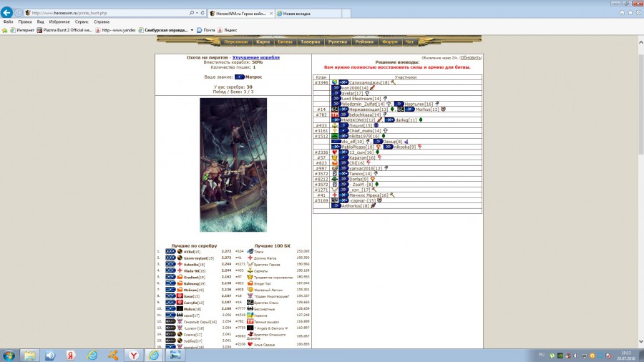The image size is (644, 362).
Task: Open player darleg[11] profile
Action: (x=406, y=120)
